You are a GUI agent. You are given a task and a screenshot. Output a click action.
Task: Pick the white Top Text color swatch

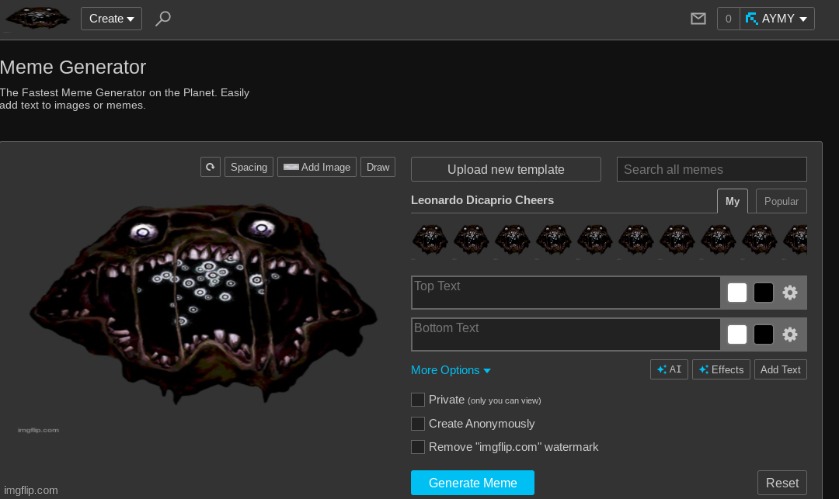coord(737,292)
